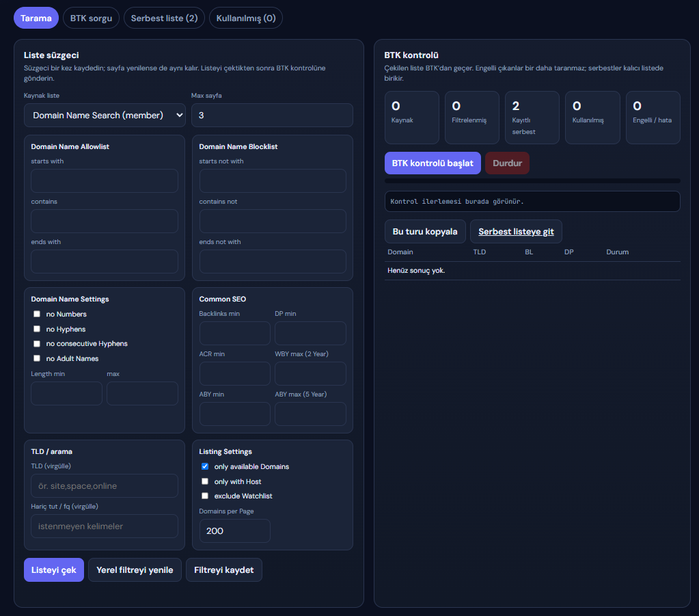The image size is (699, 616).
Task: Focus the Max sayfa input field
Action: pos(272,115)
